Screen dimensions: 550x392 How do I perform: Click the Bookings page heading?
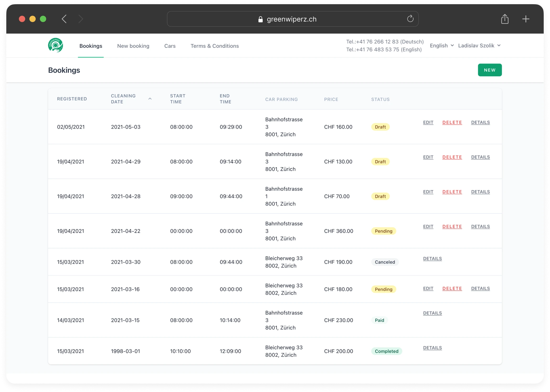click(x=64, y=70)
